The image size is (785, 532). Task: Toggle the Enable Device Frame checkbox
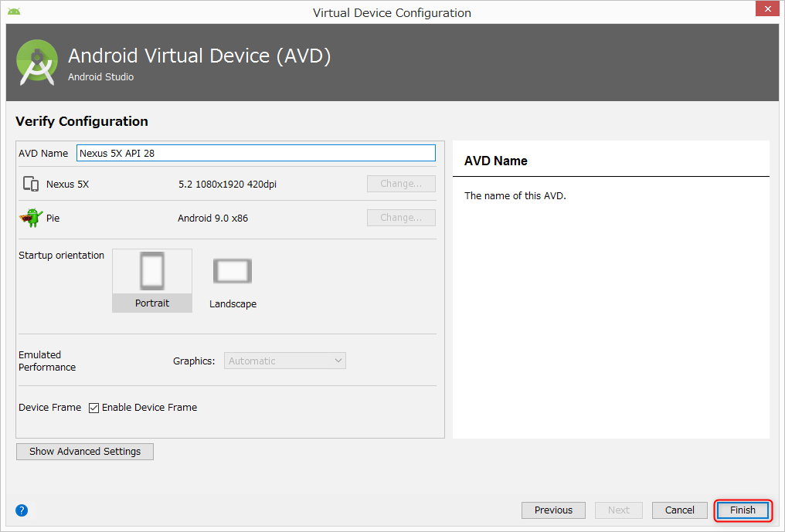(93, 408)
